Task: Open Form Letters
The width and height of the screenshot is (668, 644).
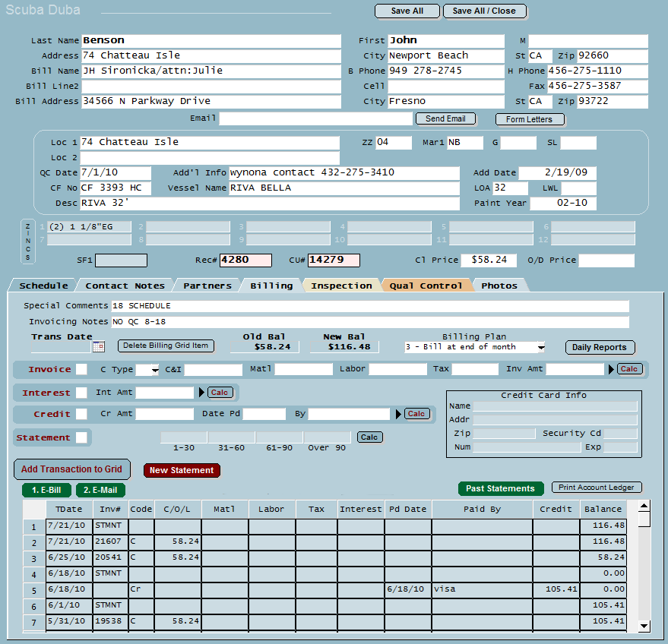Action: pyautogui.click(x=530, y=119)
